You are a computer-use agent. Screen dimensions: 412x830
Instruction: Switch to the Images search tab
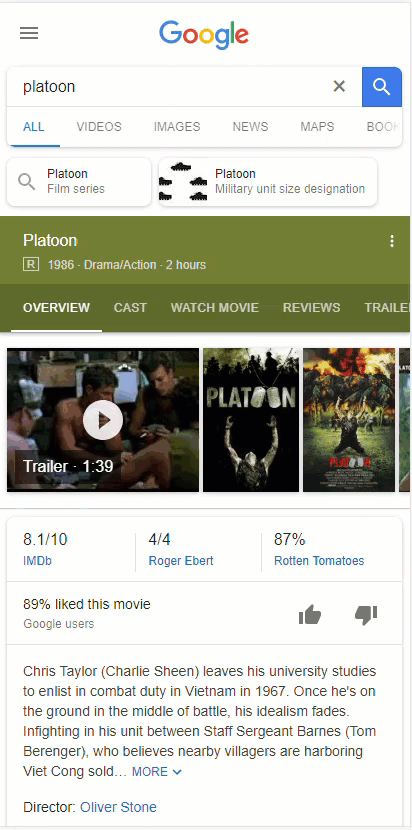click(x=177, y=127)
